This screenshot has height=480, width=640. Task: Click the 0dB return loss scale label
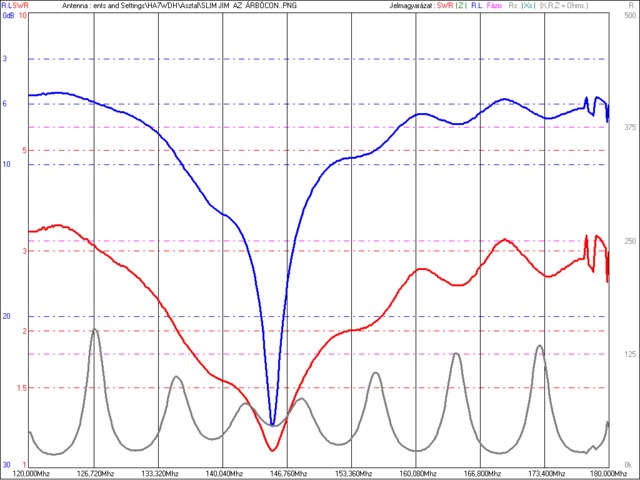click(6, 16)
